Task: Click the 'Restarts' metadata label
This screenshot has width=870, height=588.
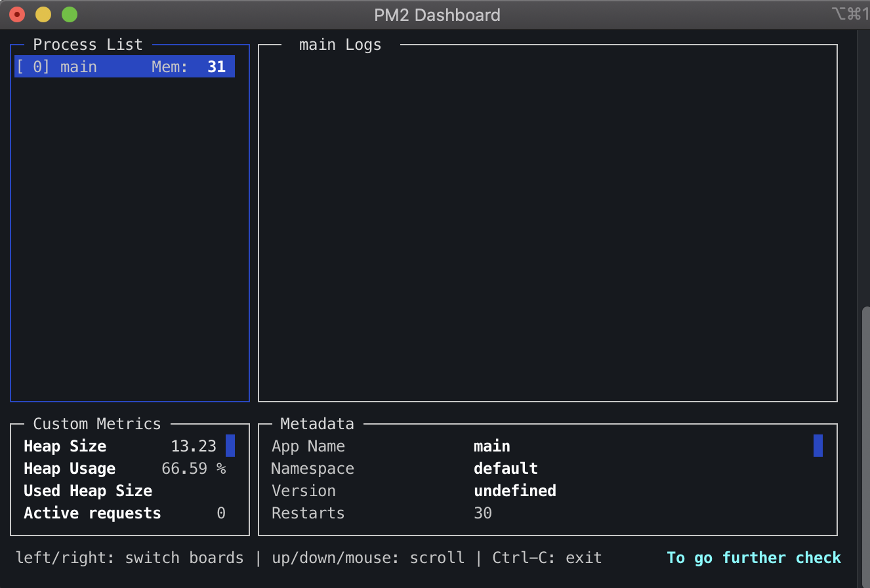Action: (308, 513)
